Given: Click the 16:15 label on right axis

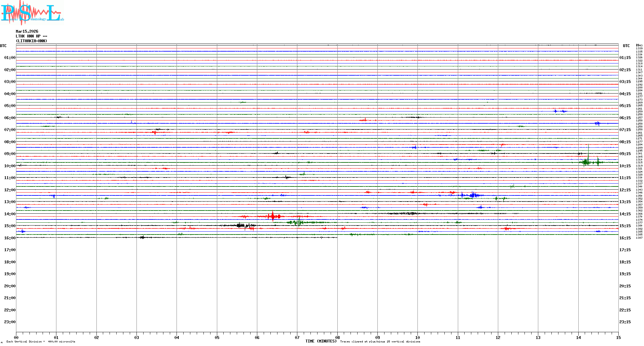Looking at the screenshot, I should click(625, 238).
